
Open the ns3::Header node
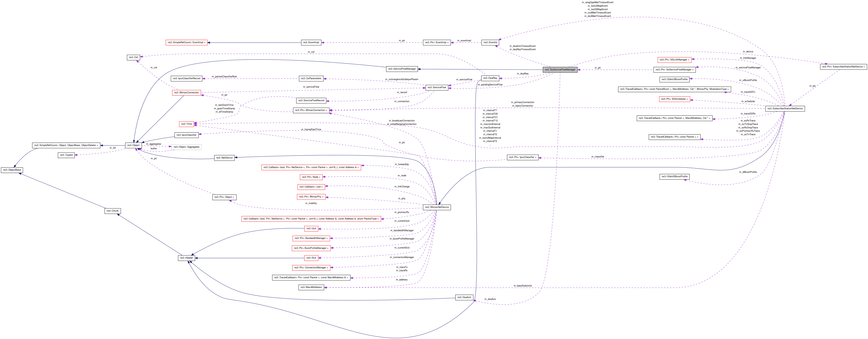(x=186, y=258)
